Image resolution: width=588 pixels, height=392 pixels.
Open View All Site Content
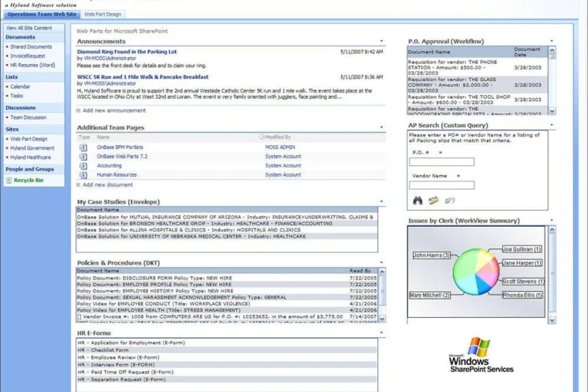pyautogui.click(x=29, y=28)
